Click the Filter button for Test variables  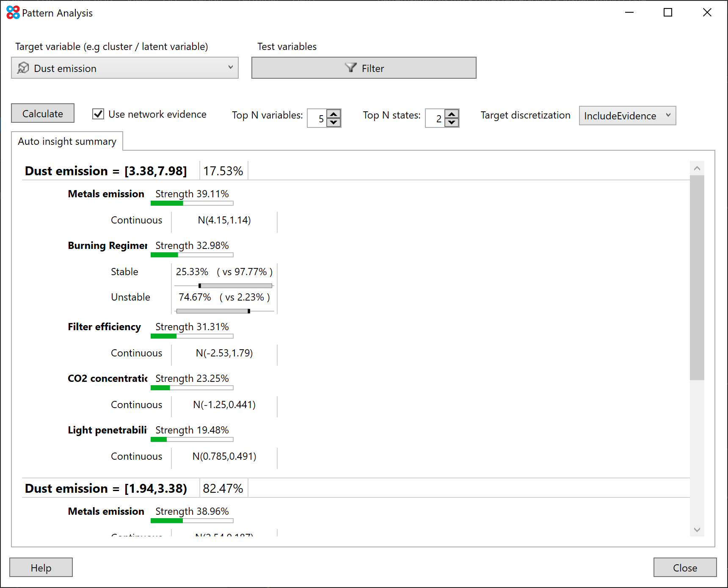pos(364,68)
